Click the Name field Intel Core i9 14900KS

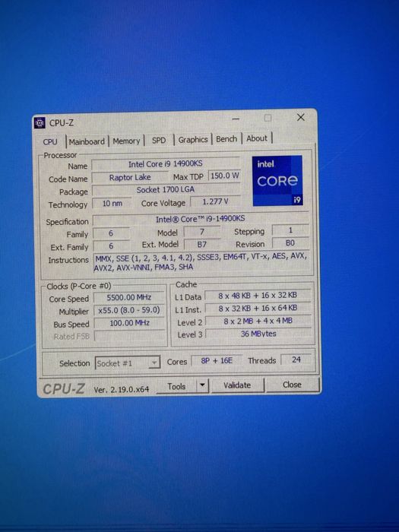165,164
